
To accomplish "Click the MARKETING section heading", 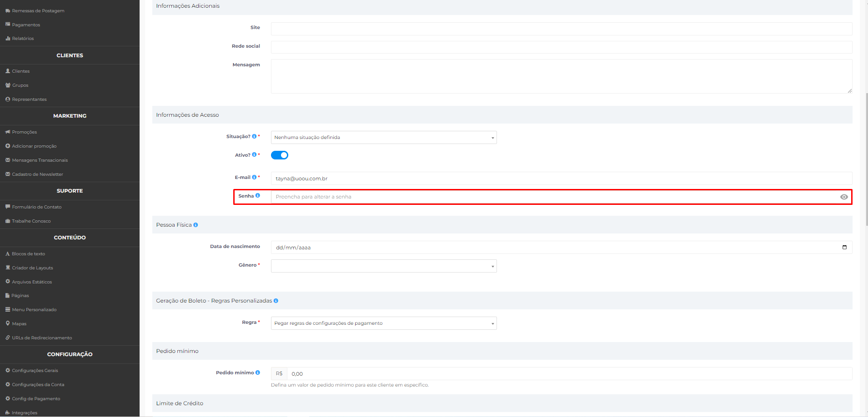I will 70,116.
